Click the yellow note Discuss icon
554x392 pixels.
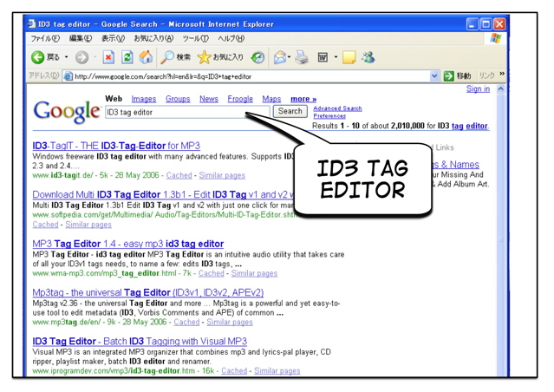[349, 57]
